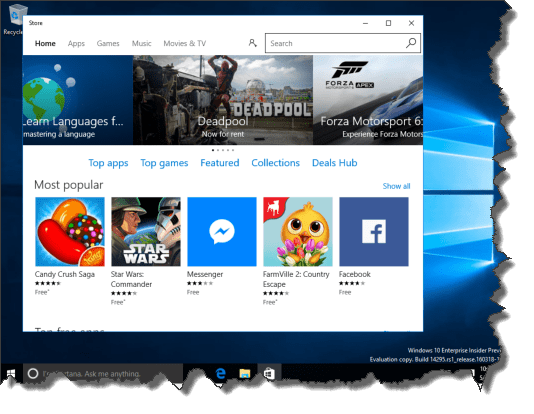Open the Home tab in Store
This screenshot has width=534, height=414.
[45, 44]
